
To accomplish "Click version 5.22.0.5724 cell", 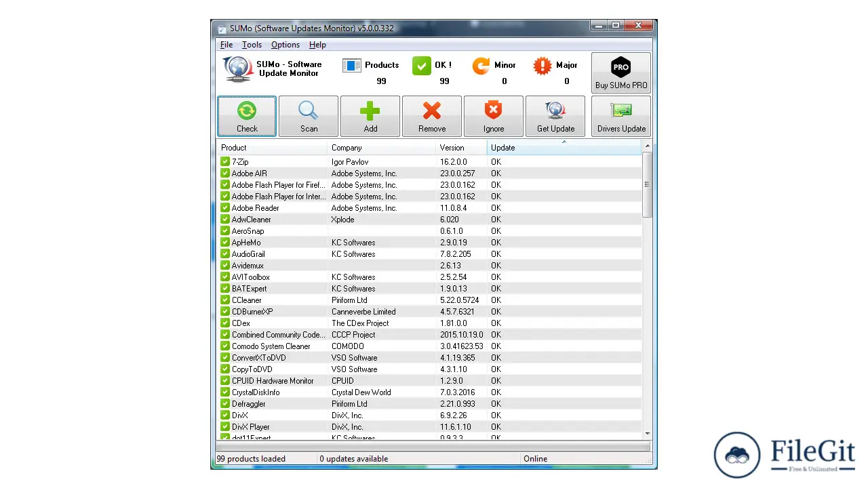I will tap(459, 300).
